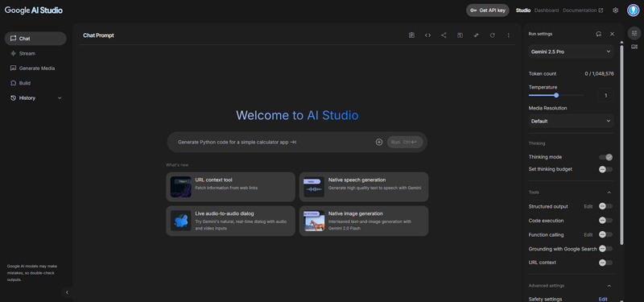The height and width of the screenshot is (302, 644).
Task: Click the tab-accept icon after suggested prompt
Action: [293, 143]
